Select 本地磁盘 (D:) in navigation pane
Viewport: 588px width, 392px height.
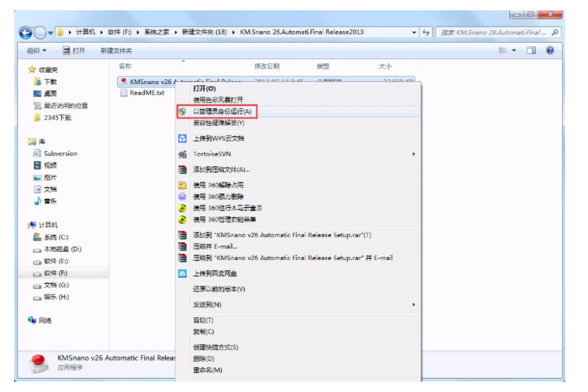click(62, 249)
